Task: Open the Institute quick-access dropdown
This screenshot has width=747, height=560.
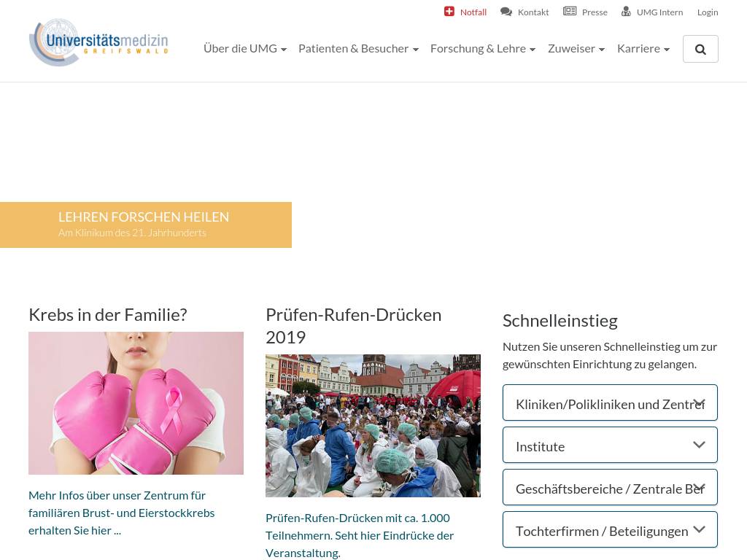Action: click(610, 446)
